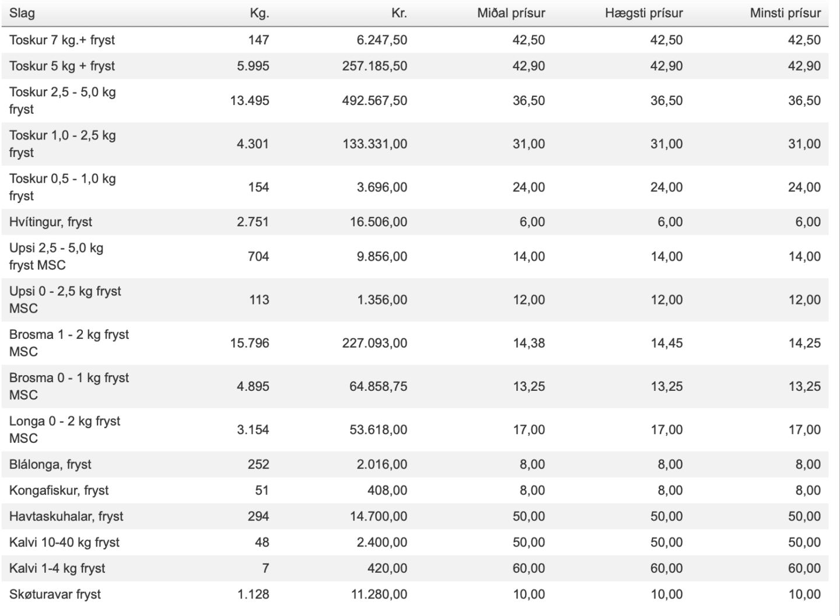
Task: Click the Miðal prísur column header
Action: click(511, 13)
